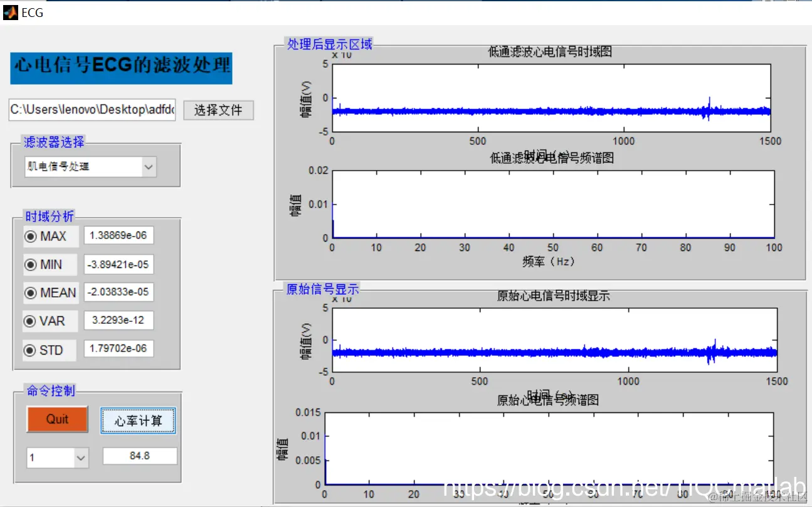Click the STD value field 1.79702e-06
Viewport: 812px width, 507px height.
pyautogui.click(x=119, y=348)
